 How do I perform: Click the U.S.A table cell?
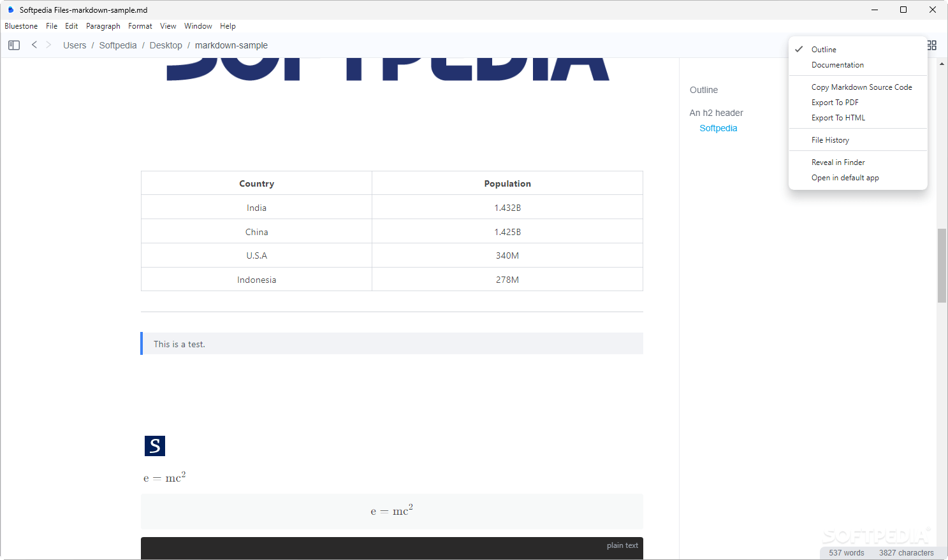tap(256, 255)
